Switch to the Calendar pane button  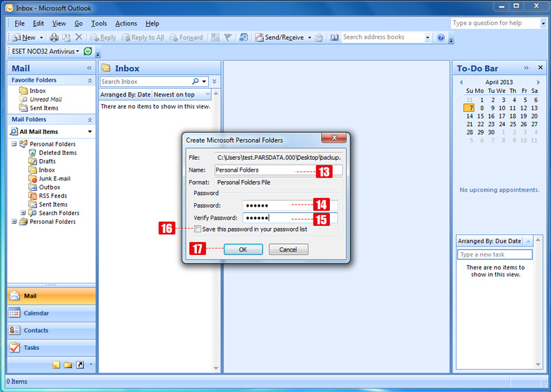tap(51, 313)
